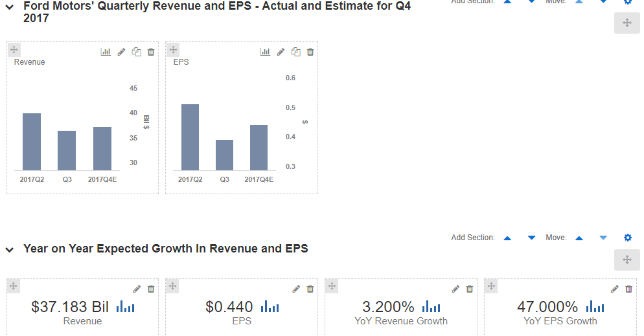This screenshot has height=336, width=644.
Task: Edit the YoY Revenue Growth card
Action: pos(455,289)
